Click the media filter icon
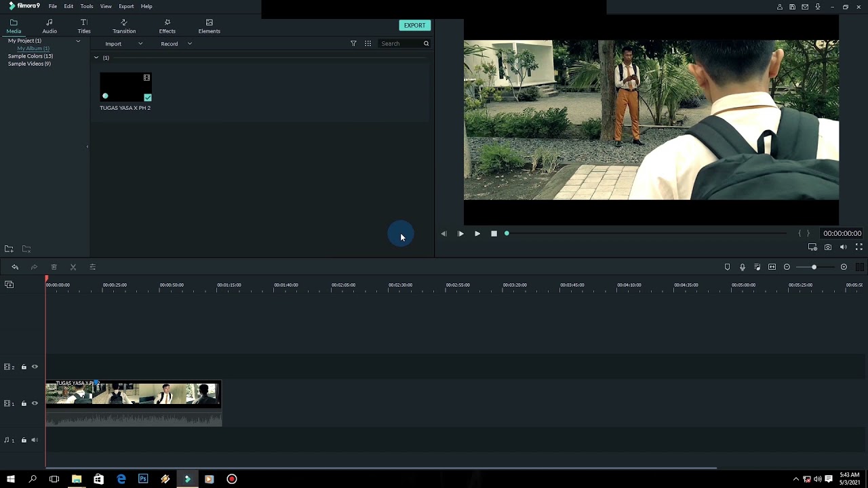 pos(353,43)
